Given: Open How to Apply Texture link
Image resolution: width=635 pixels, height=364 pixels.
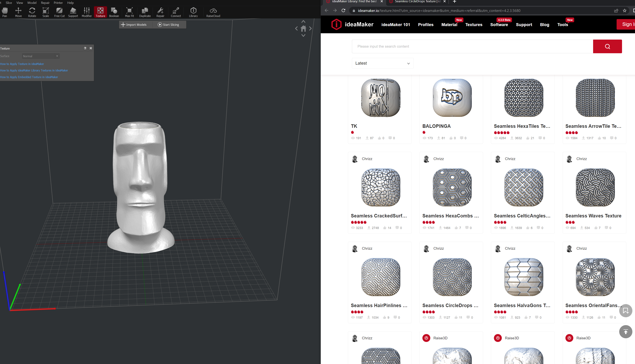Looking at the screenshot, I should click(22, 64).
